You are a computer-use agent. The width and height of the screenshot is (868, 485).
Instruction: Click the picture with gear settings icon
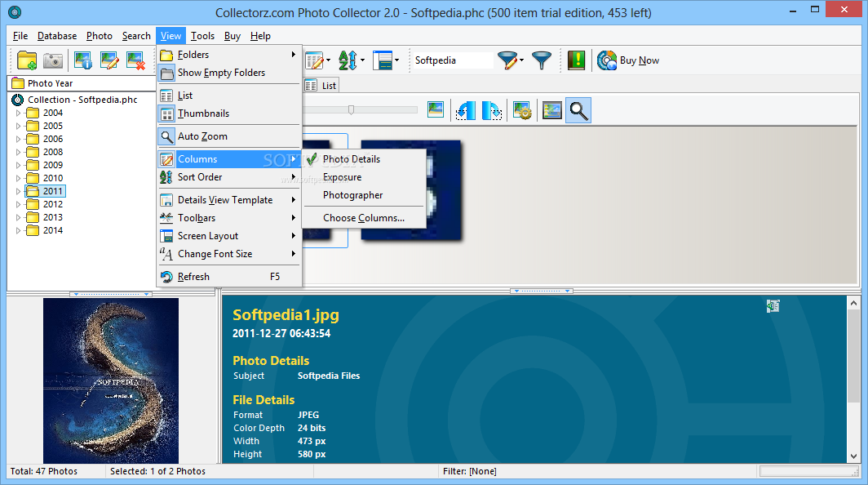pos(522,110)
